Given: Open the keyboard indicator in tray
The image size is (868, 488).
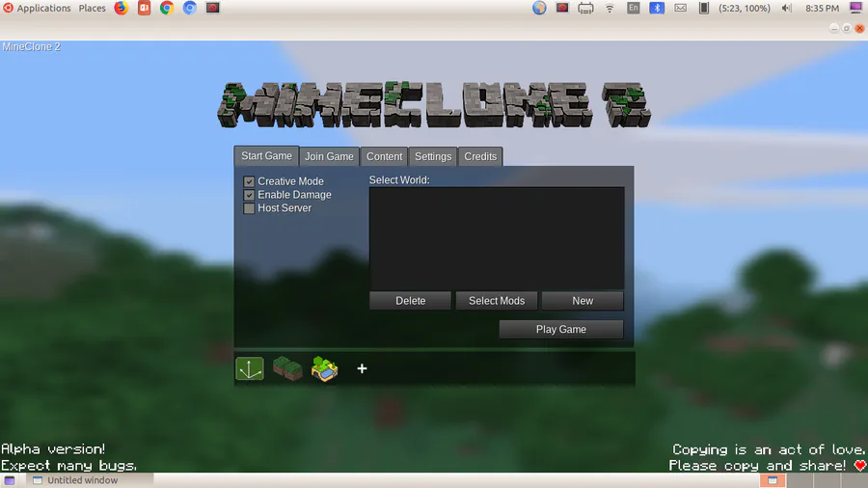Looking at the screenshot, I should coord(585,9).
